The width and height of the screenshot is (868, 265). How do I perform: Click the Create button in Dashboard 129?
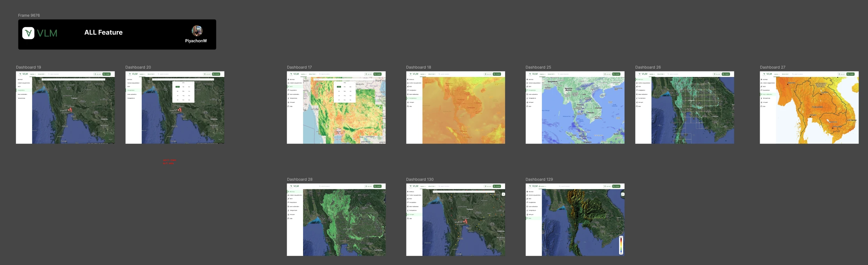coord(617,186)
